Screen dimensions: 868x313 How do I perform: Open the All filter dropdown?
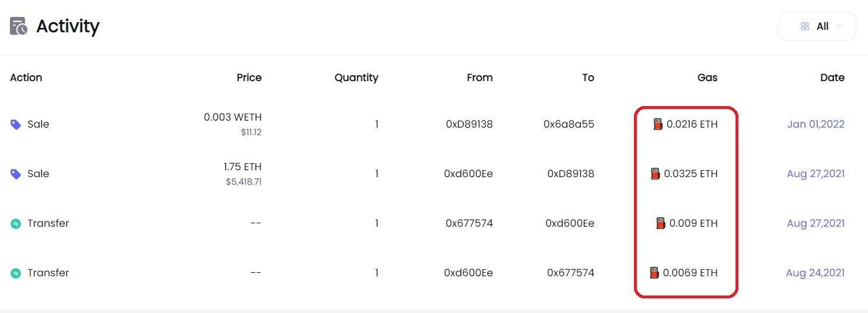817,26
